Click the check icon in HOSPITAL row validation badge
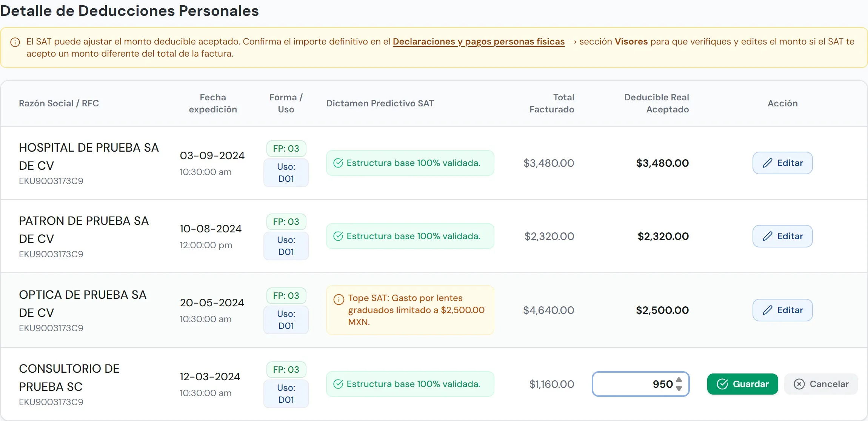Screen dimensions: 868x421 pyautogui.click(x=338, y=163)
